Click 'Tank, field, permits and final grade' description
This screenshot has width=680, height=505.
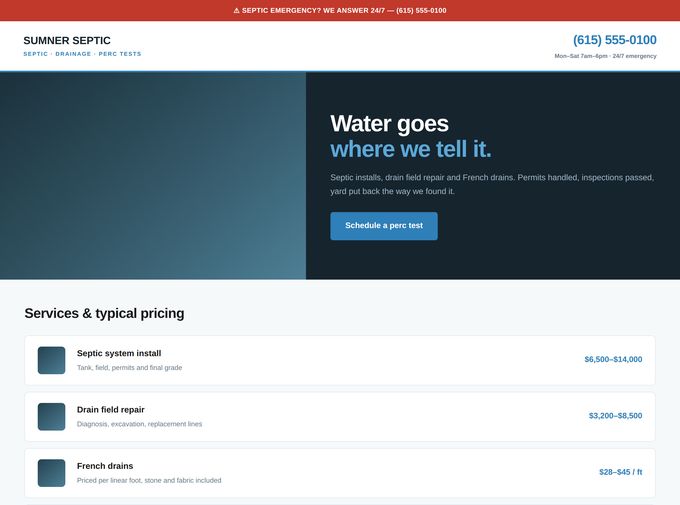tap(129, 367)
